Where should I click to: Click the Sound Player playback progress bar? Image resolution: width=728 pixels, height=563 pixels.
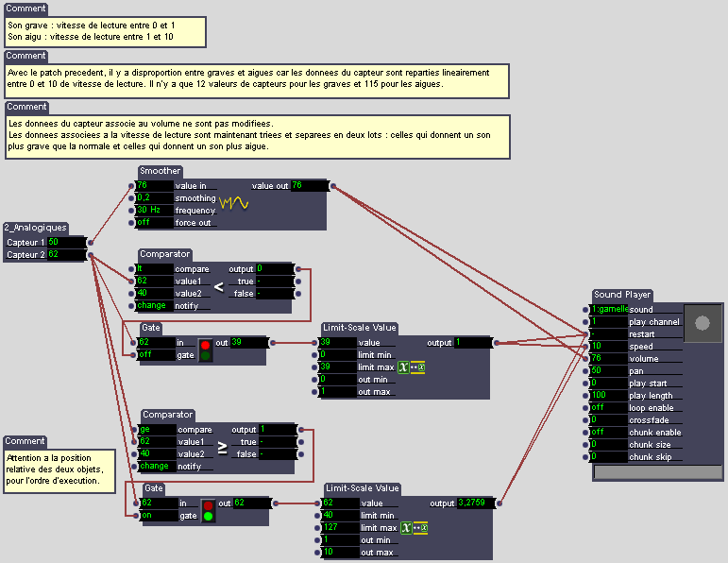tap(657, 472)
